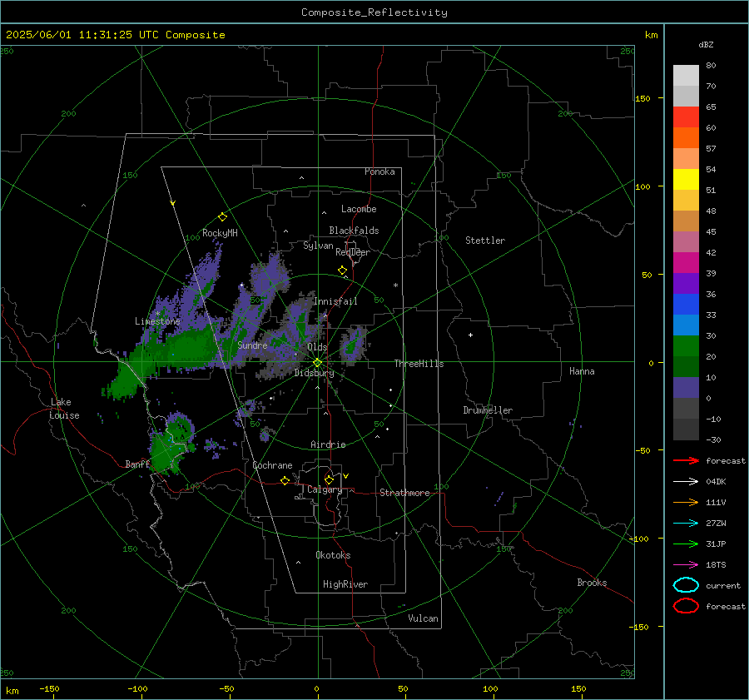Click the Hanna city label

(x=582, y=371)
